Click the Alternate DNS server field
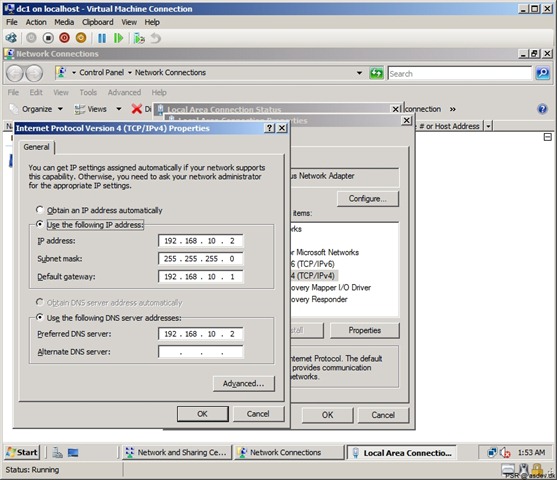Image resolution: width=557 pixels, height=480 pixels. point(201,352)
